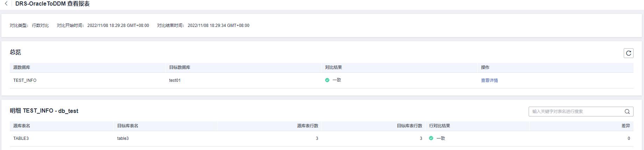Click the 差异 column header
644x150 pixels.
(x=625, y=126)
